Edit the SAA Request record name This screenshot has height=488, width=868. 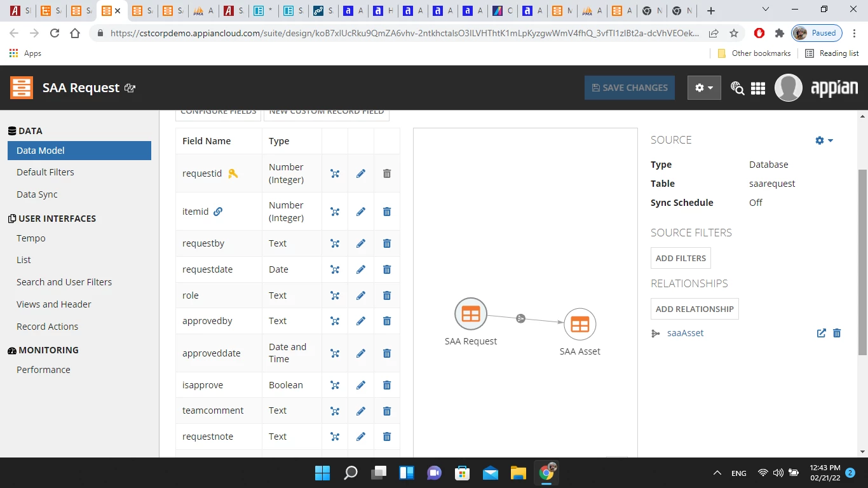point(130,88)
